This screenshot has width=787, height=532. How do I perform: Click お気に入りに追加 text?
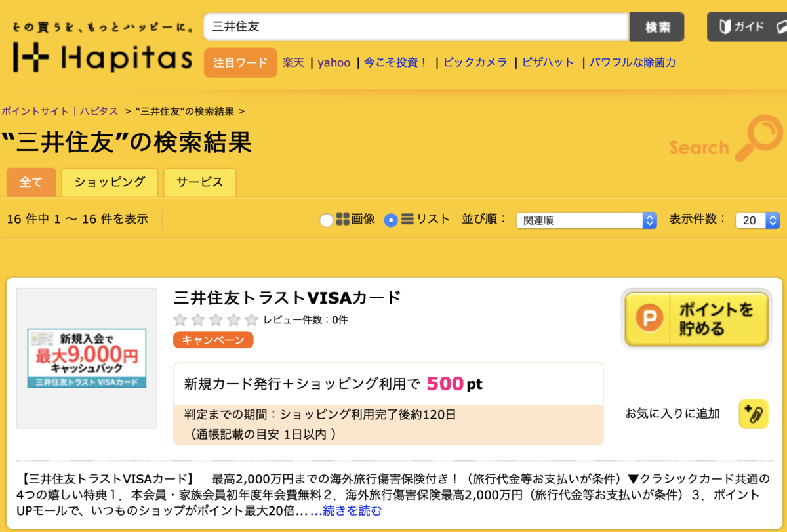click(672, 414)
